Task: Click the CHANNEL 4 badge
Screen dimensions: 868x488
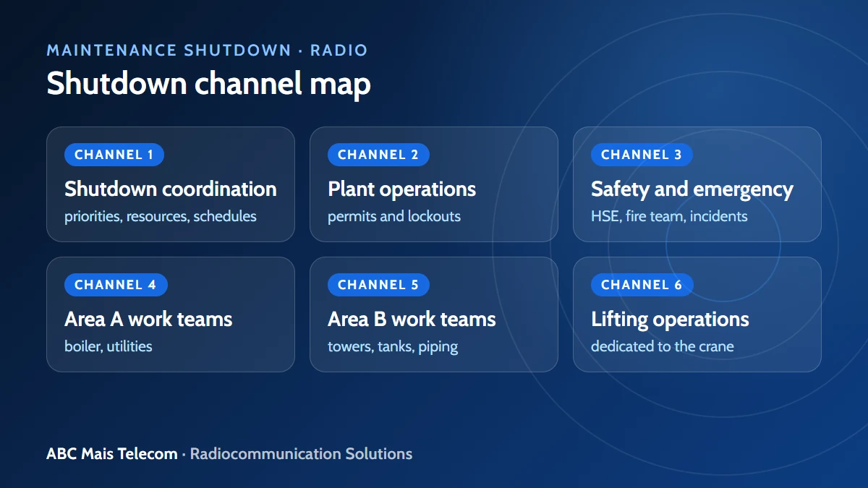Action: [x=116, y=285]
